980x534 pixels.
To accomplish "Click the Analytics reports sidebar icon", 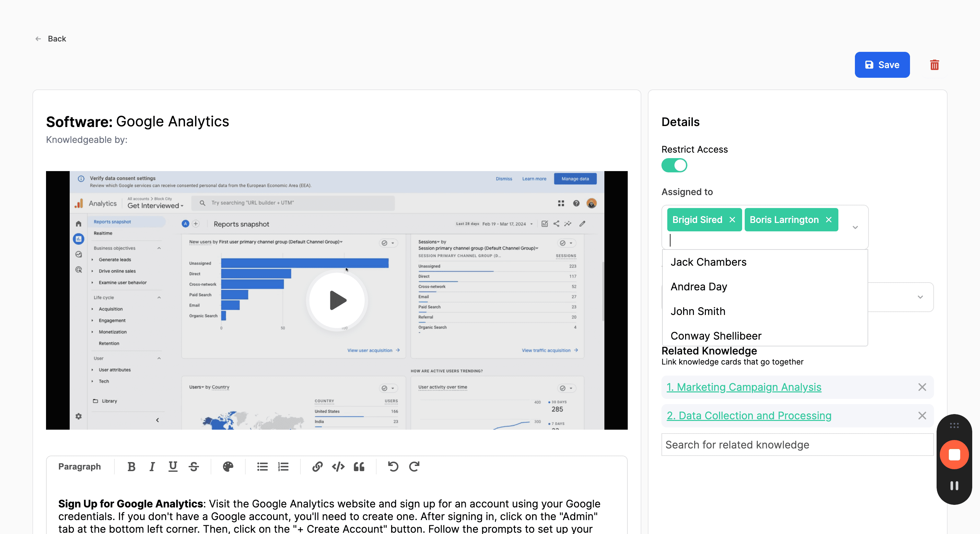I will (x=78, y=239).
